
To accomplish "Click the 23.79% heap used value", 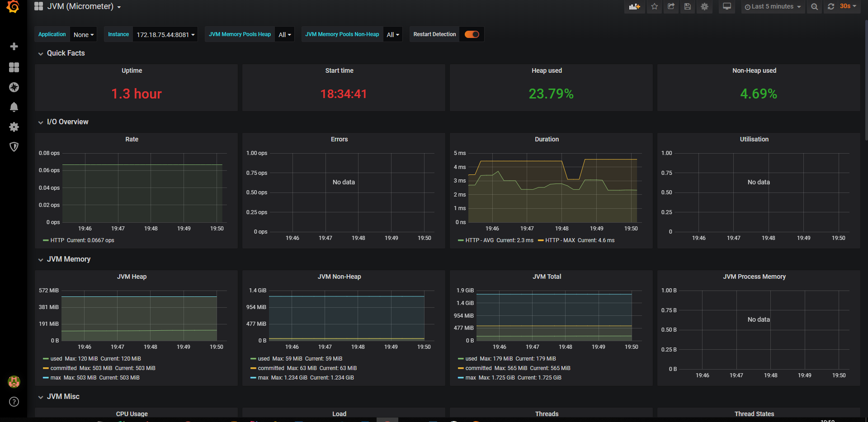I will [551, 94].
